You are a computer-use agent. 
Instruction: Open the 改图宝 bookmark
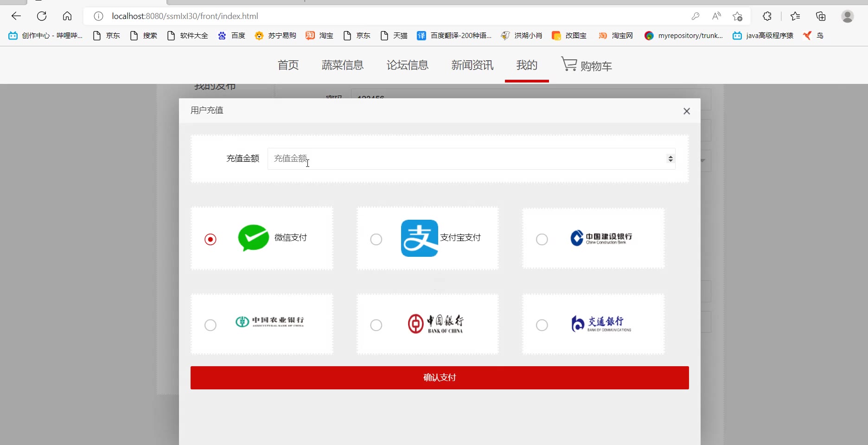pos(569,36)
